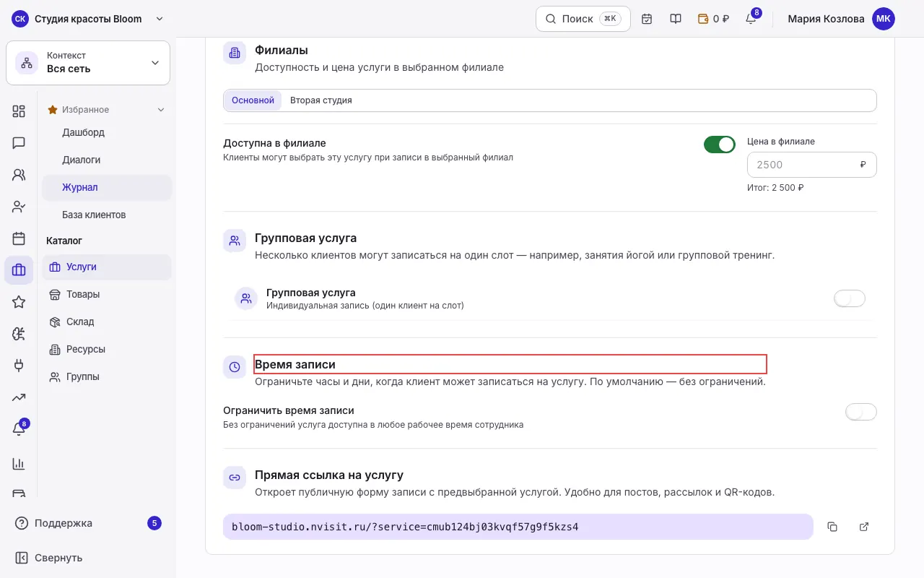Image resolution: width=924 pixels, height=578 pixels.
Task: Collapse the 'Избранное' section
Action: (106, 110)
